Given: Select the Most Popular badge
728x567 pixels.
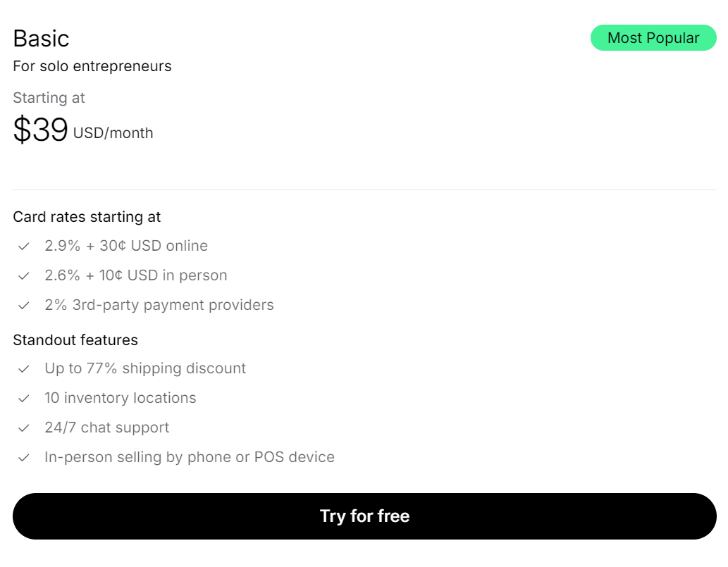Looking at the screenshot, I should tap(653, 37).
